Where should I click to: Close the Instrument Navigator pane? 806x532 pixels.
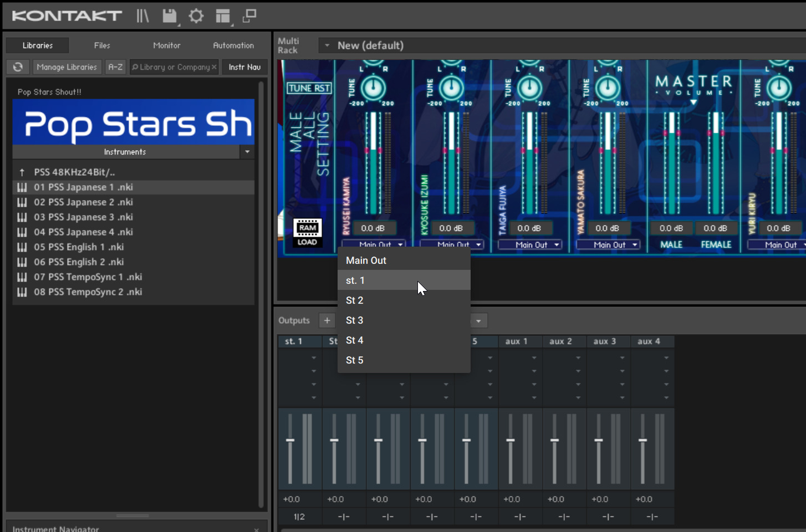257,529
